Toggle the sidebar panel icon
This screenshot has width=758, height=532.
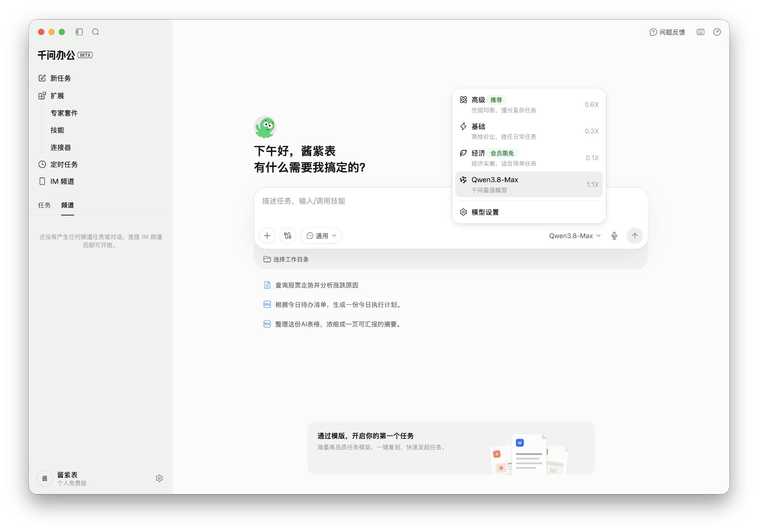[x=79, y=32]
